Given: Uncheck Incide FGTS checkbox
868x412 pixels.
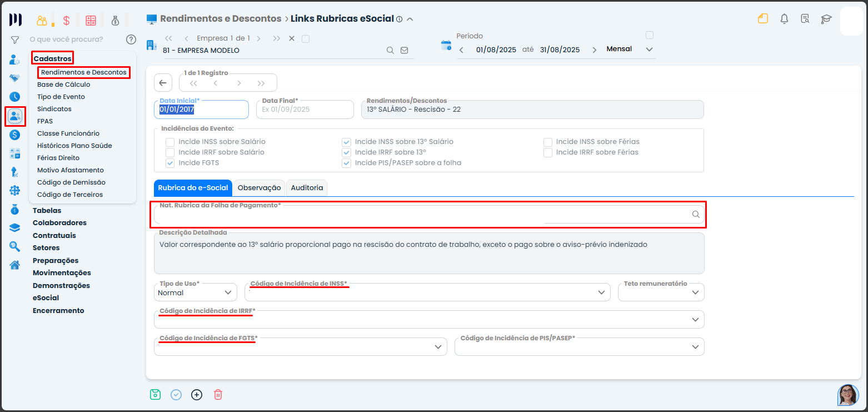Looking at the screenshot, I should pos(170,163).
